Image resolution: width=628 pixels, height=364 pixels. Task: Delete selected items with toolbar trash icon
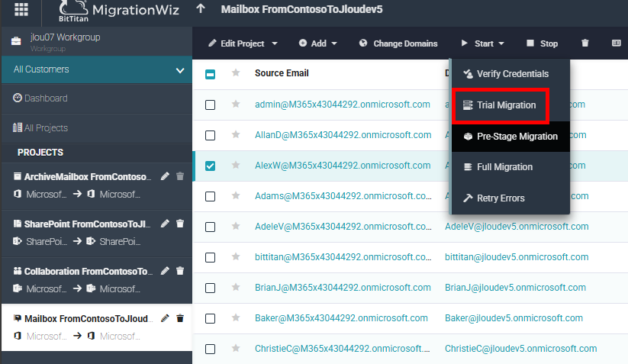pos(585,43)
